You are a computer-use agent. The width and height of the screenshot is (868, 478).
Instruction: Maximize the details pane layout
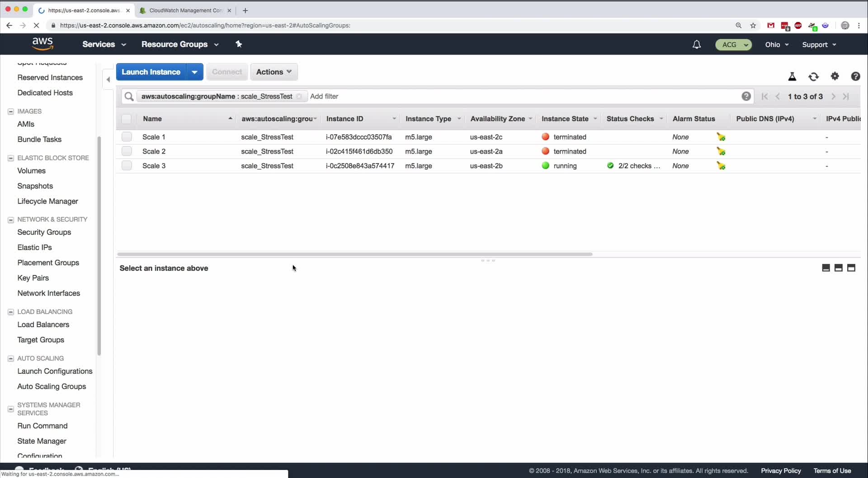[x=851, y=268]
